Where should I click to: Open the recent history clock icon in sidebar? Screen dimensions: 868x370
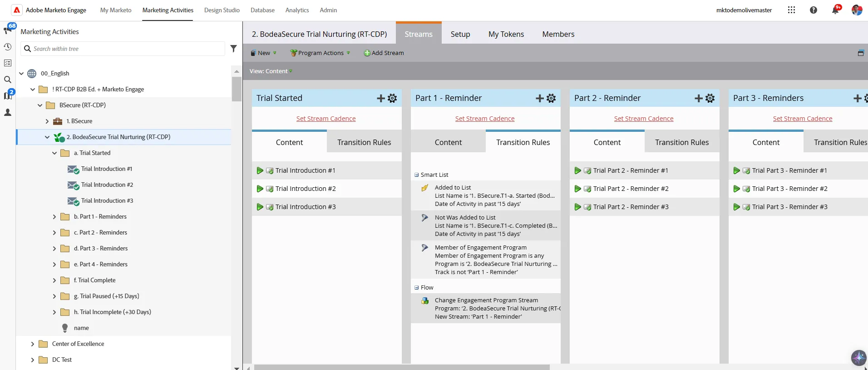coord(8,47)
